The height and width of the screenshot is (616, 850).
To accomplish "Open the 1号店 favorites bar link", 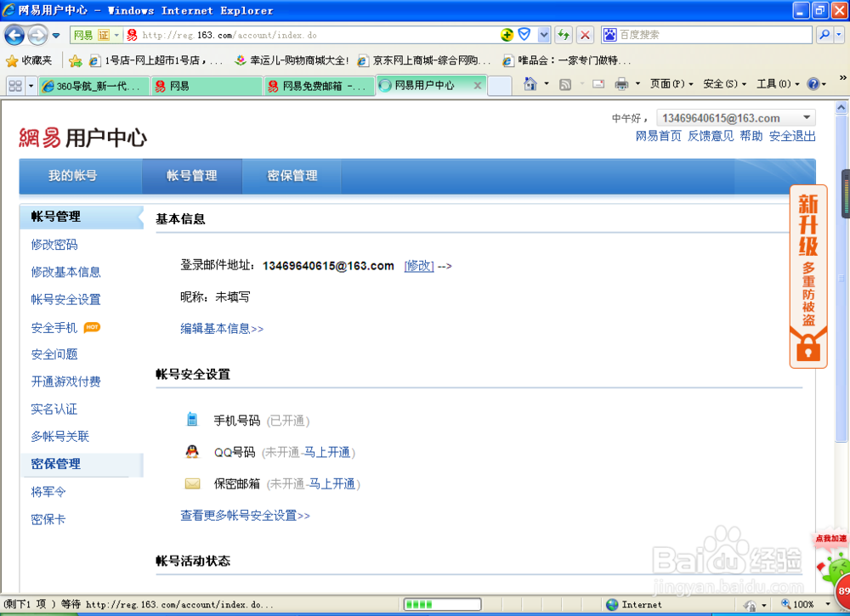I will click(x=156, y=60).
